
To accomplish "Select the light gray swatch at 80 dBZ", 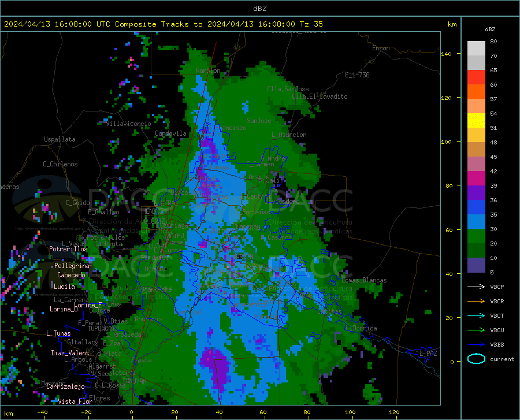I will [x=476, y=49].
